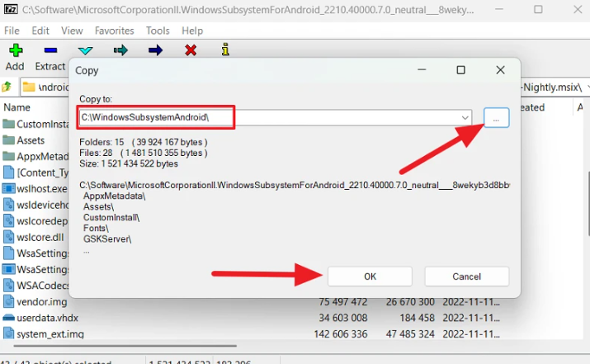Click the horizontal scrollbar in file list
This screenshot has width=590, height=364.
coord(125,346)
